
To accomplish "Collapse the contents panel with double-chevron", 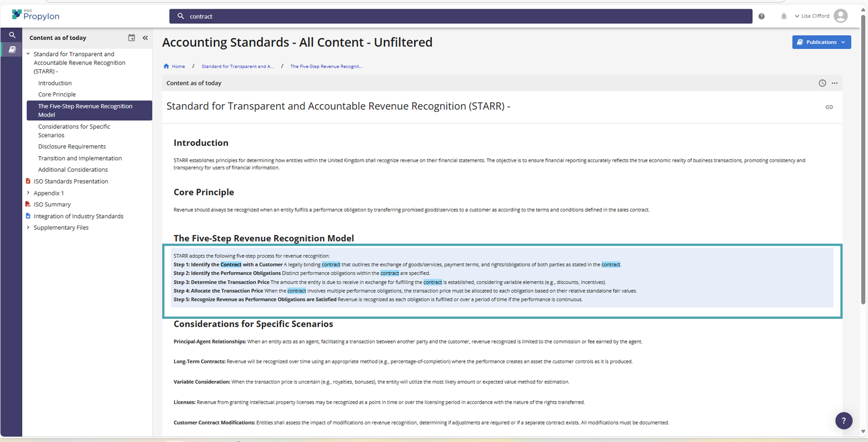I will 145,38.
